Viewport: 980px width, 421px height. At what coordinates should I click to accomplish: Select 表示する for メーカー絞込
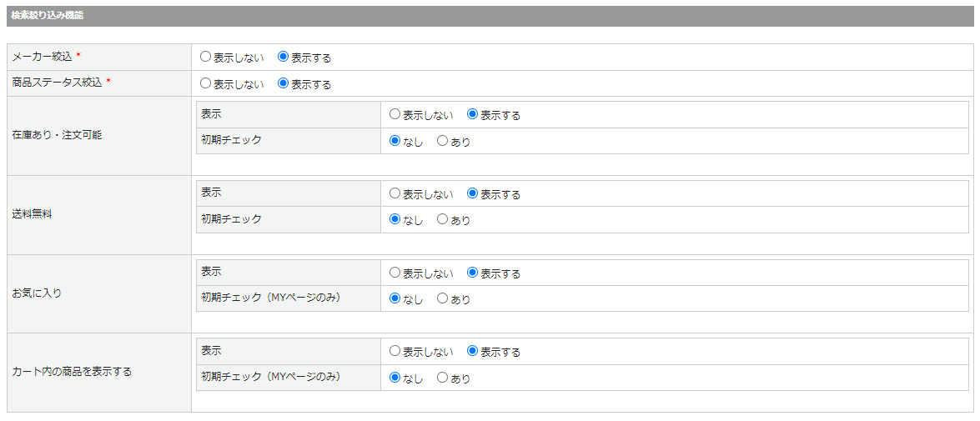(x=284, y=58)
